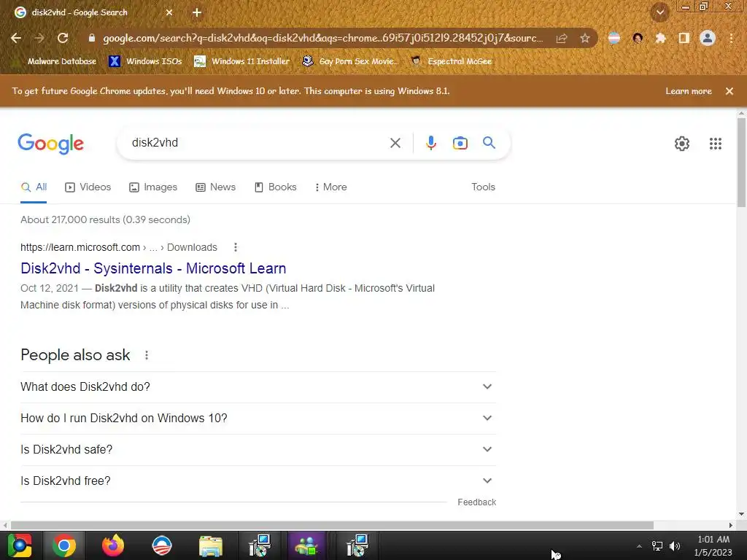Close the disk2vhd Google Search tab
Screen dimensions: 747x560
[169, 12]
